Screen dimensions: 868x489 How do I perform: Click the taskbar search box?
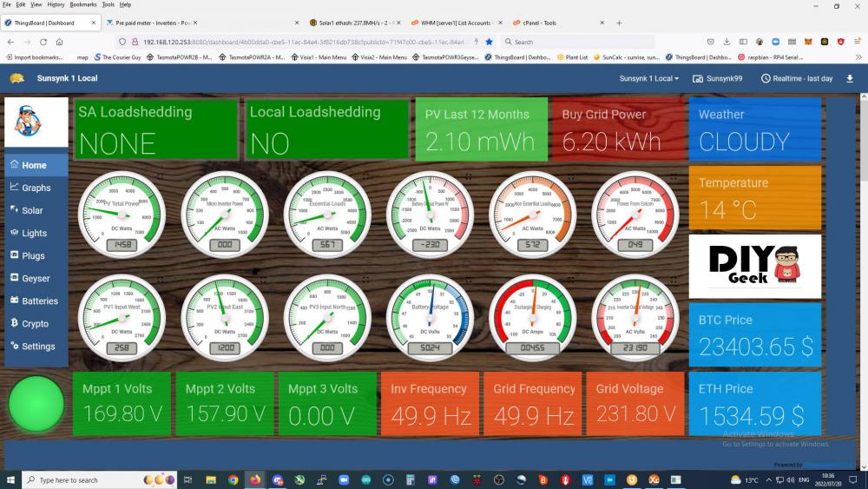tap(100, 479)
